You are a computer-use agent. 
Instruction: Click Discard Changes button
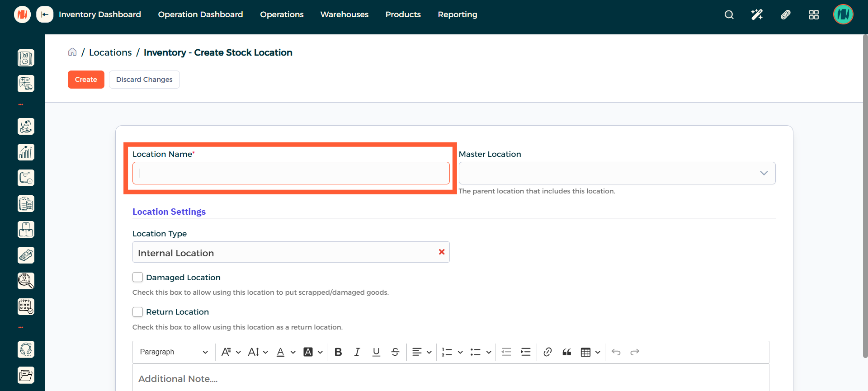point(144,80)
